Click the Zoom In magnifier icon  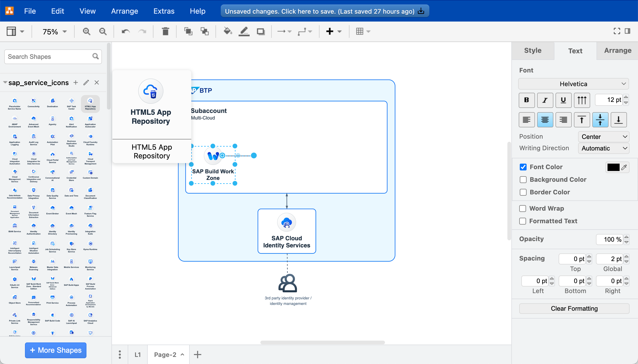(x=86, y=32)
